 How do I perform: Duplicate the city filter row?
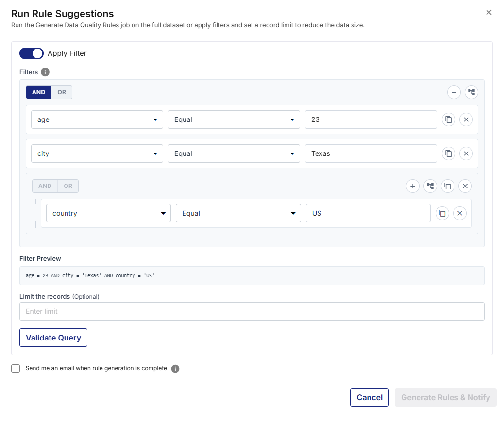(x=449, y=153)
